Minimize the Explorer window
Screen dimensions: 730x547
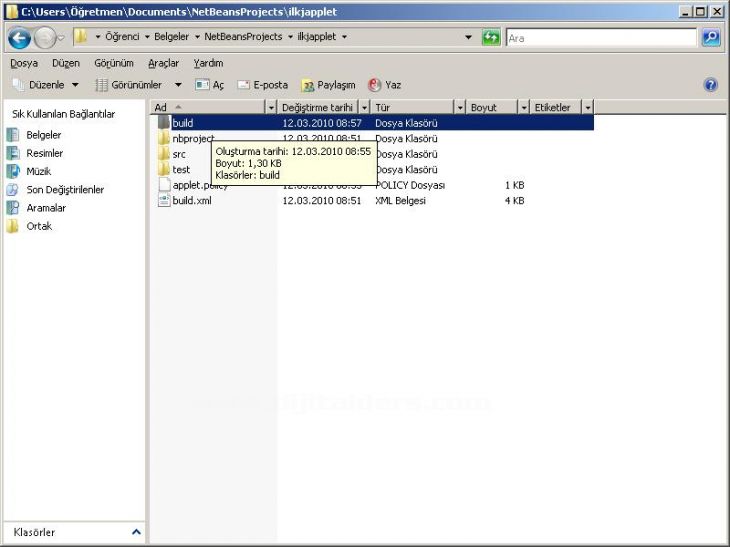pyautogui.click(x=684, y=12)
